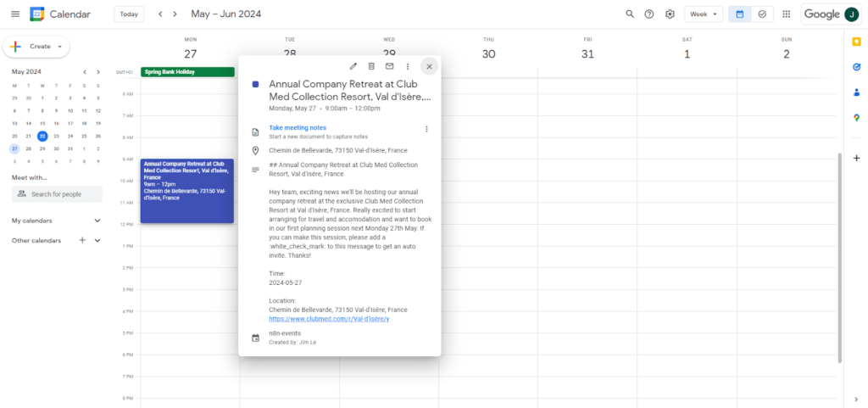Switch to the calendar view toggle
The width and height of the screenshot is (868, 408).
click(740, 14)
